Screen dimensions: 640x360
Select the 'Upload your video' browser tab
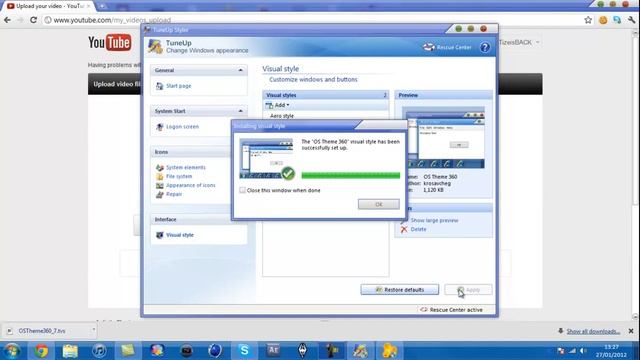(48, 6)
